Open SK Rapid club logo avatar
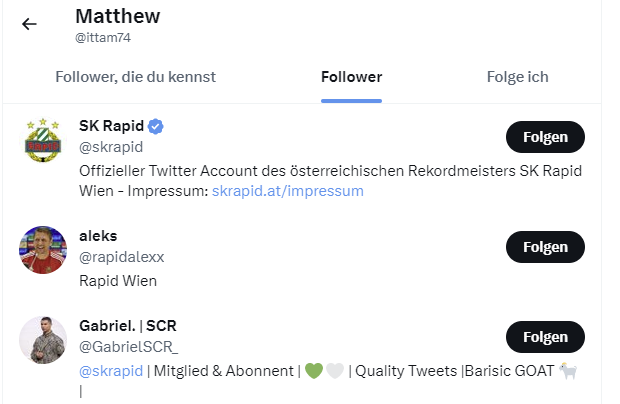620x404 pixels. coord(42,140)
